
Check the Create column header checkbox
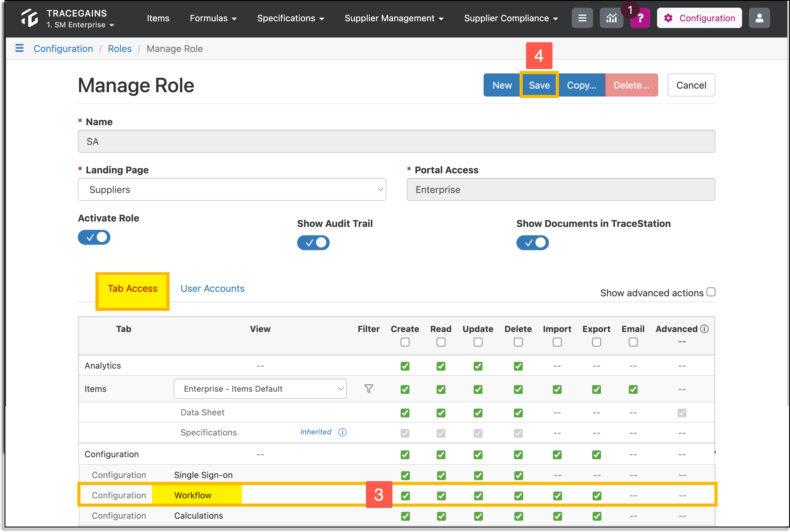tap(405, 342)
